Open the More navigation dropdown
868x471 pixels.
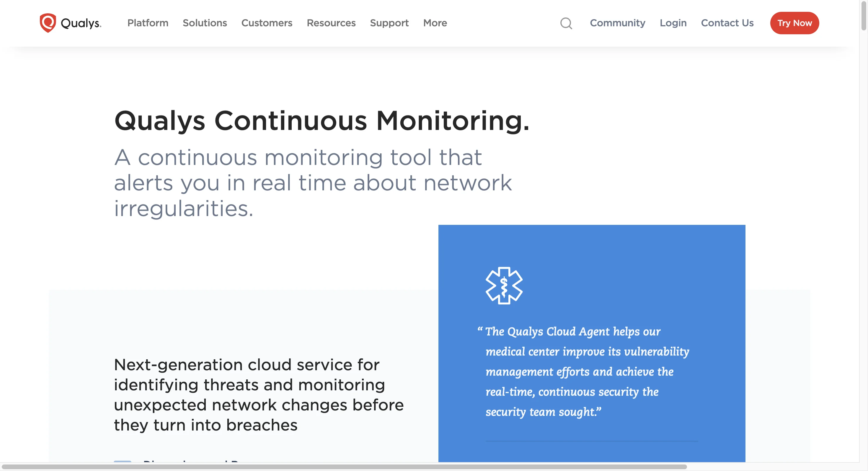coord(435,23)
